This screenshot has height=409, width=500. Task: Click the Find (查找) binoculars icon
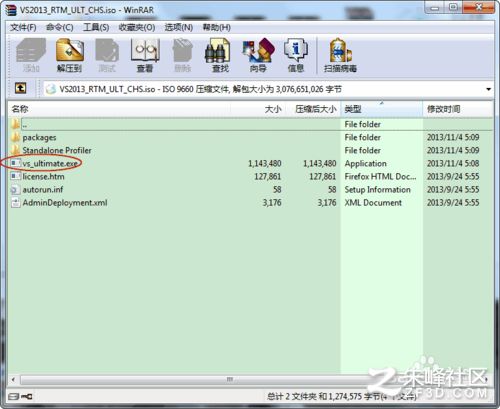220,55
